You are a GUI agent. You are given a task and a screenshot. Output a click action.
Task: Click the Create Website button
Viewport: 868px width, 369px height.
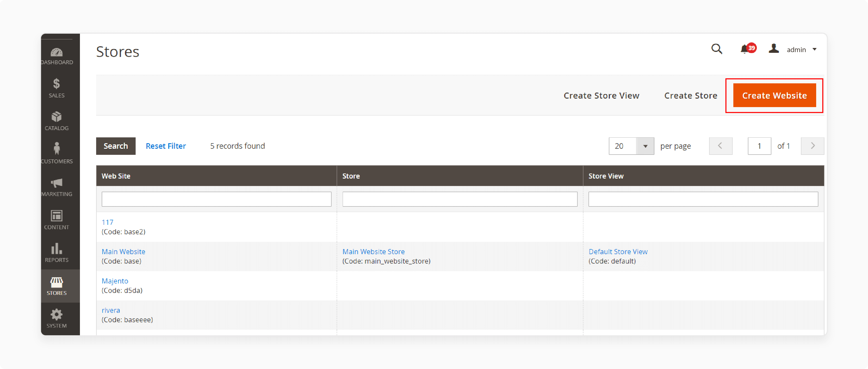click(x=774, y=95)
